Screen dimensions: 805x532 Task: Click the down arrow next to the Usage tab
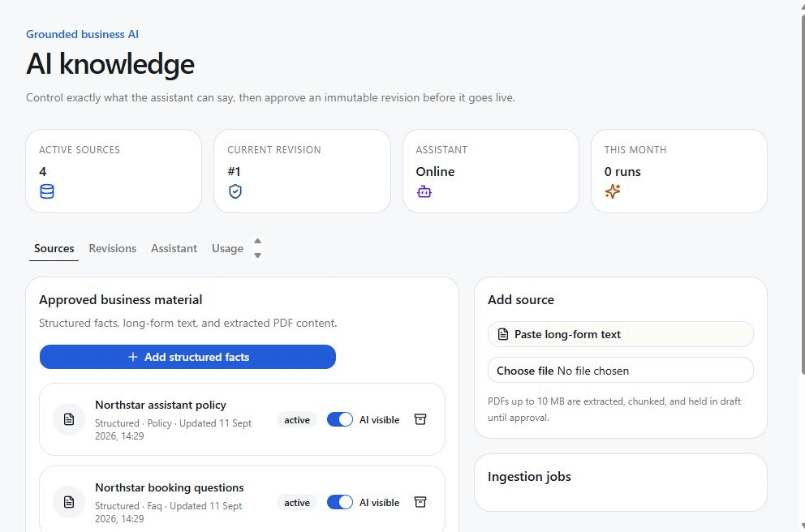[258, 255]
